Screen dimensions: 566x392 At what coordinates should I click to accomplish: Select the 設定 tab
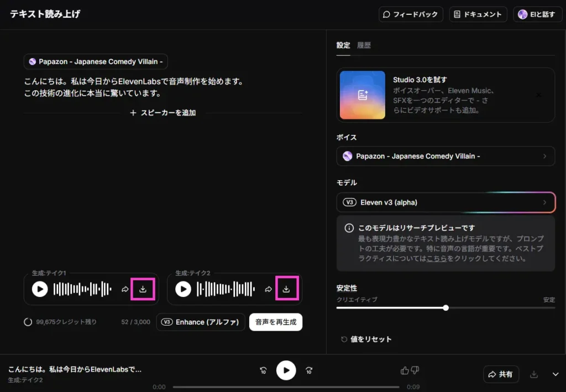[343, 45]
